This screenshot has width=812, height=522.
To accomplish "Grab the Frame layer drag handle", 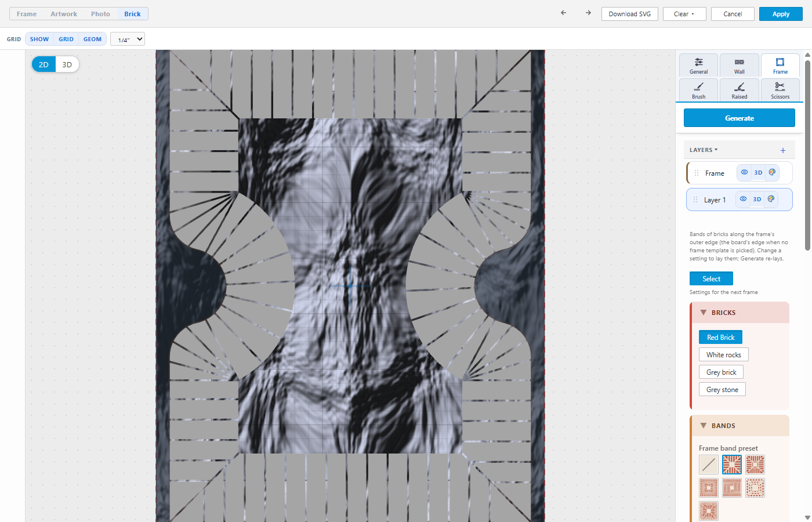I will (x=697, y=173).
